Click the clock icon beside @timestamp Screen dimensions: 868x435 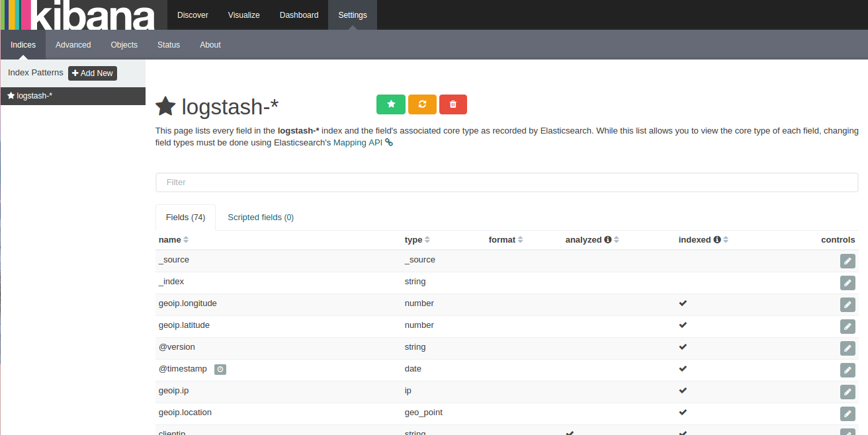[220, 370]
